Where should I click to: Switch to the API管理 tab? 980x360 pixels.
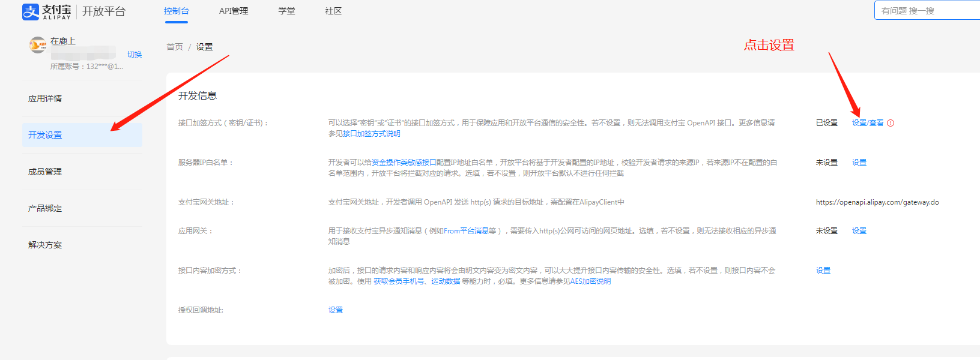point(234,11)
